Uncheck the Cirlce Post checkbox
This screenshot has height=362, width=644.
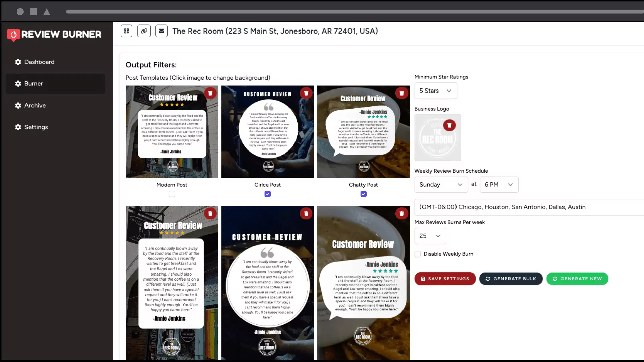(268, 194)
